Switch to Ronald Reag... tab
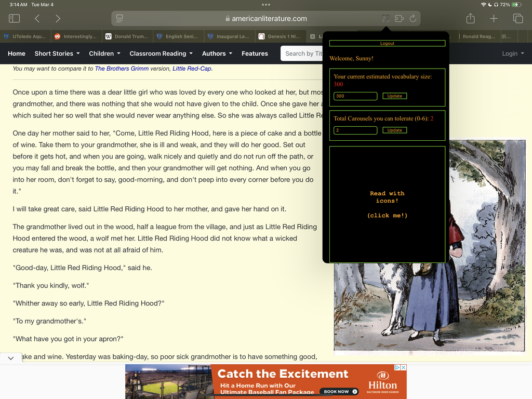Viewport: 532px width, 399px height. (x=479, y=36)
